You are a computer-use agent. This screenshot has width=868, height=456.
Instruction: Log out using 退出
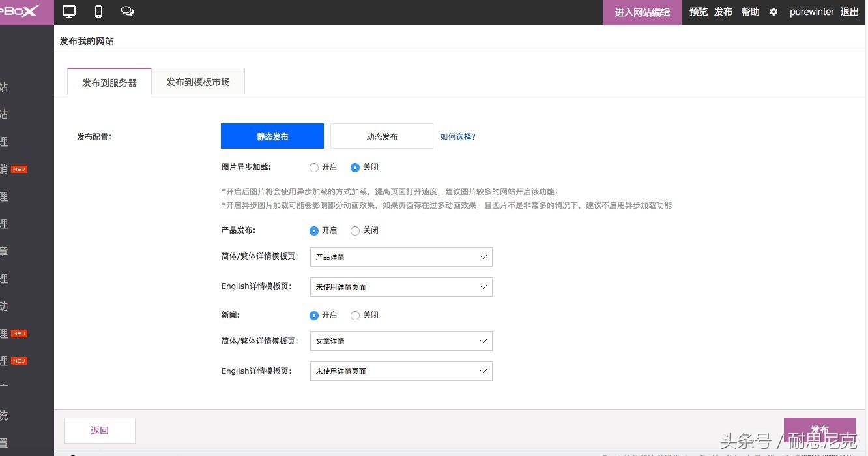[849, 11]
